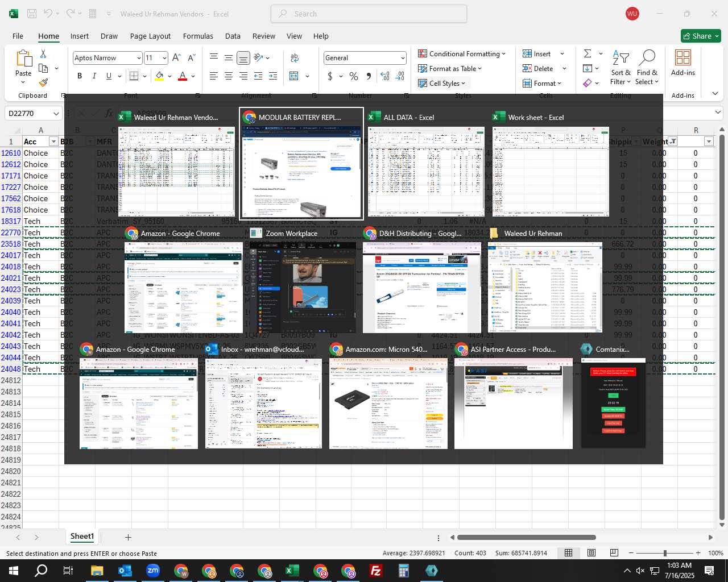The width and height of the screenshot is (728, 582).
Task: Click the Paste button
Action: 23,66
